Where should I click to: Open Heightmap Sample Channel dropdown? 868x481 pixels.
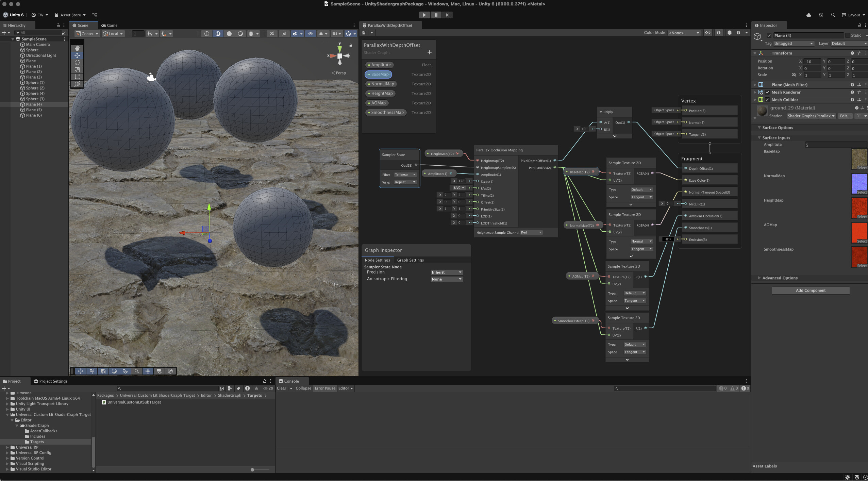coord(531,233)
